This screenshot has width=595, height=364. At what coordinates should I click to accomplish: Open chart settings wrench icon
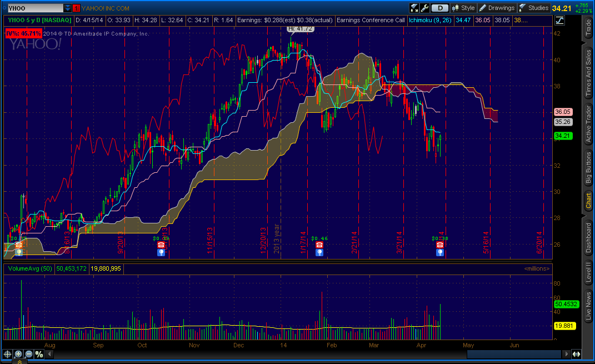point(424,8)
